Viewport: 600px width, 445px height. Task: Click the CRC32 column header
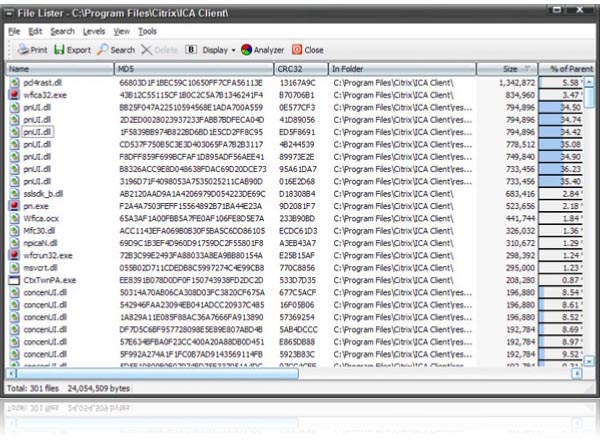tap(301, 69)
